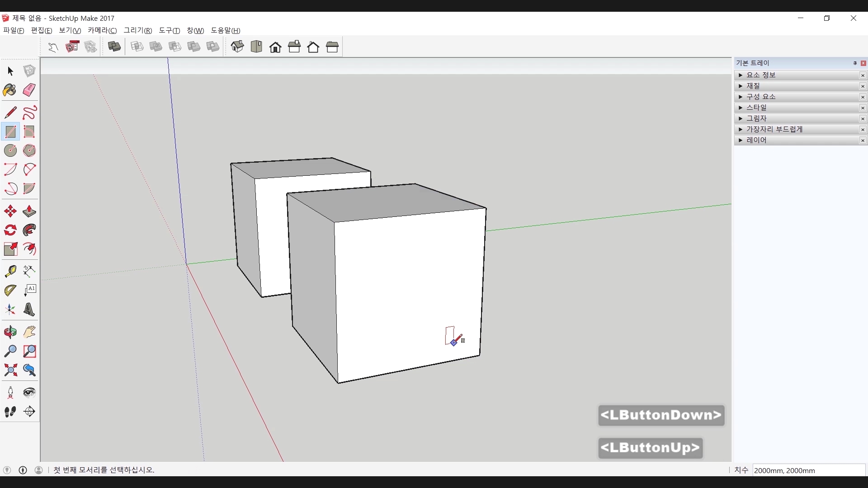868x488 pixels.
Task: Open the 그리기 menu
Action: click(x=138, y=30)
